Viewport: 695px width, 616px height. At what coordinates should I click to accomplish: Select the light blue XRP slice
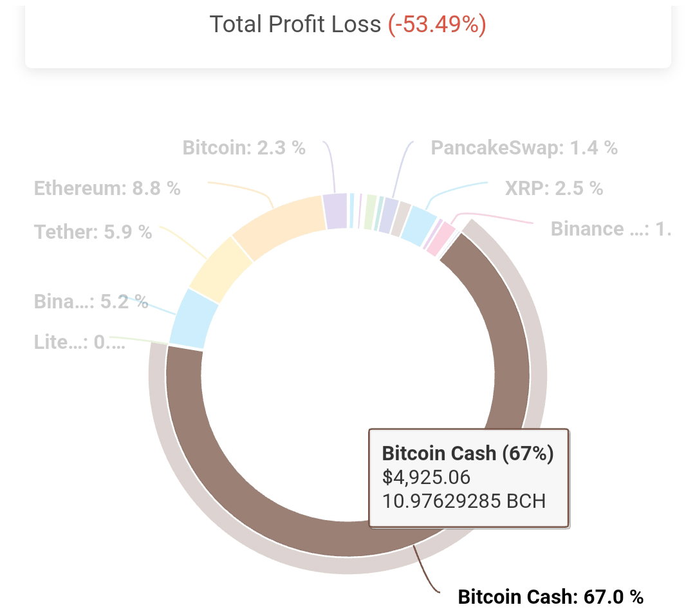[420, 226]
